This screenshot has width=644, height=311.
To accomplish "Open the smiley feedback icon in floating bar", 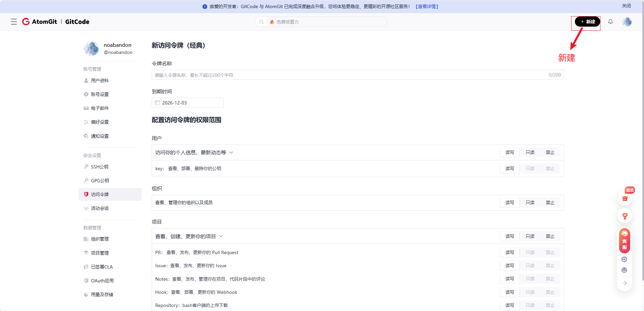I will tap(624, 270).
